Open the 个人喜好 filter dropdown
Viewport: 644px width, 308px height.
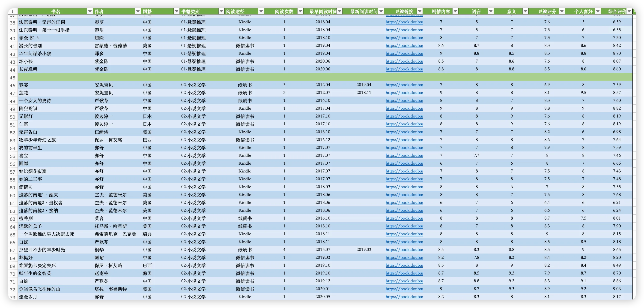point(598,11)
